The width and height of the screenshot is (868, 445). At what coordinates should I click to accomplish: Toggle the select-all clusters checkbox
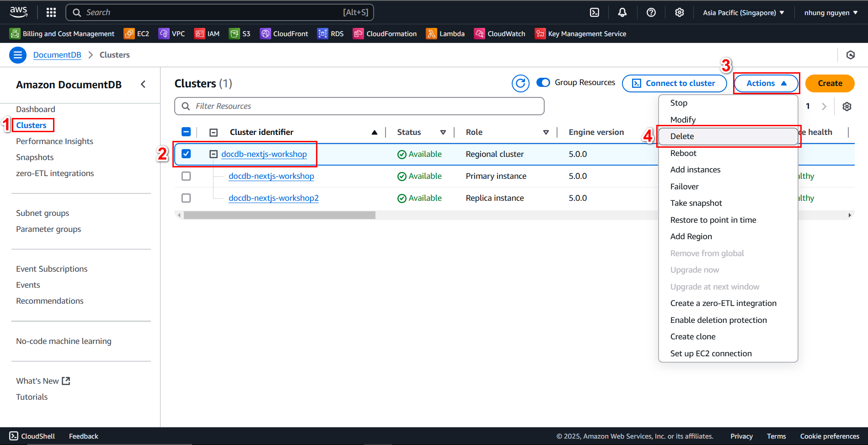[x=186, y=132]
